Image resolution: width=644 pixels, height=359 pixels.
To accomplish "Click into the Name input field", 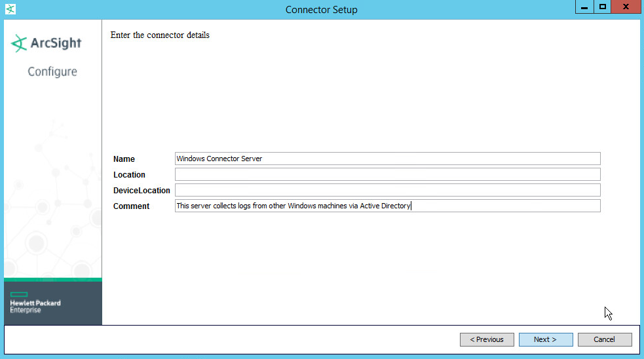I will (x=387, y=159).
